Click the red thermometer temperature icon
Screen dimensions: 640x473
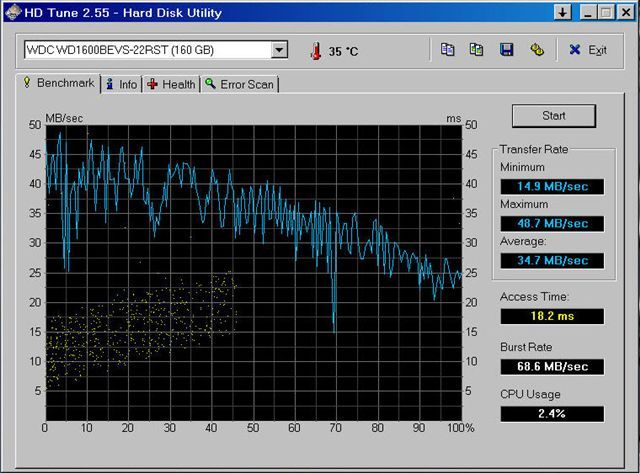pyautogui.click(x=316, y=50)
